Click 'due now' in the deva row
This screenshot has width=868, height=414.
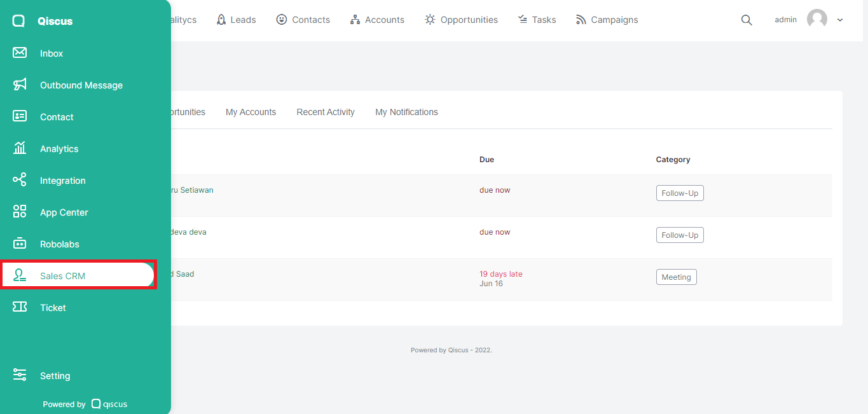coord(495,232)
